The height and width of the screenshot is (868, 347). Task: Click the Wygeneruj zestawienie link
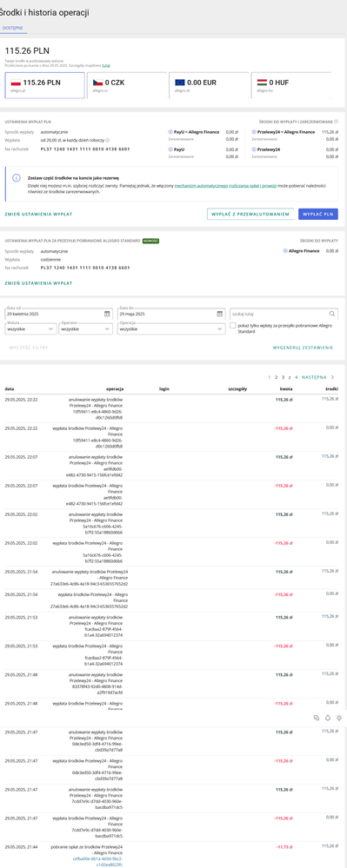tap(304, 348)
